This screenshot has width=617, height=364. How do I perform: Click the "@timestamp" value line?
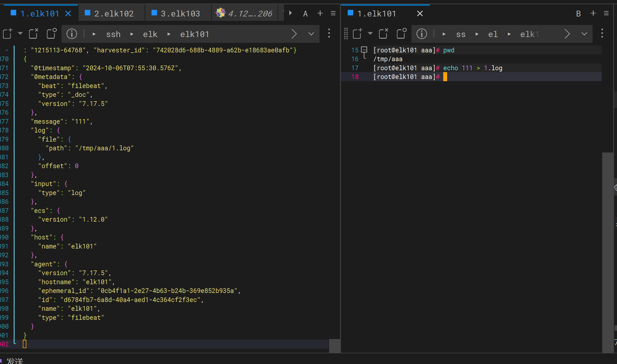pyautogui.click(x=106, y=68)
